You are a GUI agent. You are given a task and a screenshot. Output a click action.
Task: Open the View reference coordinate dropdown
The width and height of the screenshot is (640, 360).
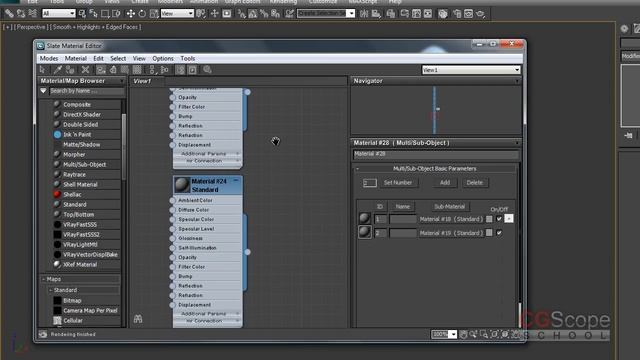(177, 13)
